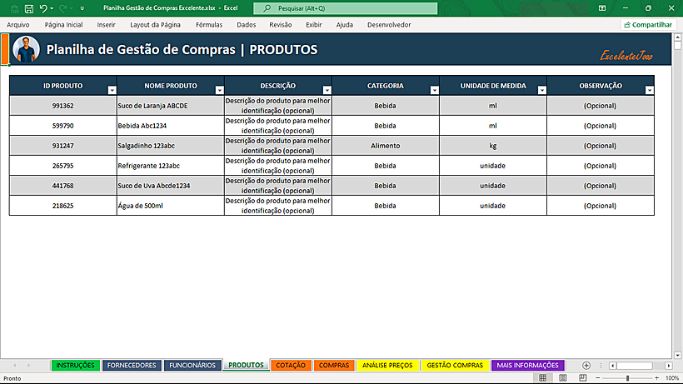Add a new sheet with plus icon
The height and width of the screenshot is (384, 683).
pyautogui.click(x=586, y=365)
